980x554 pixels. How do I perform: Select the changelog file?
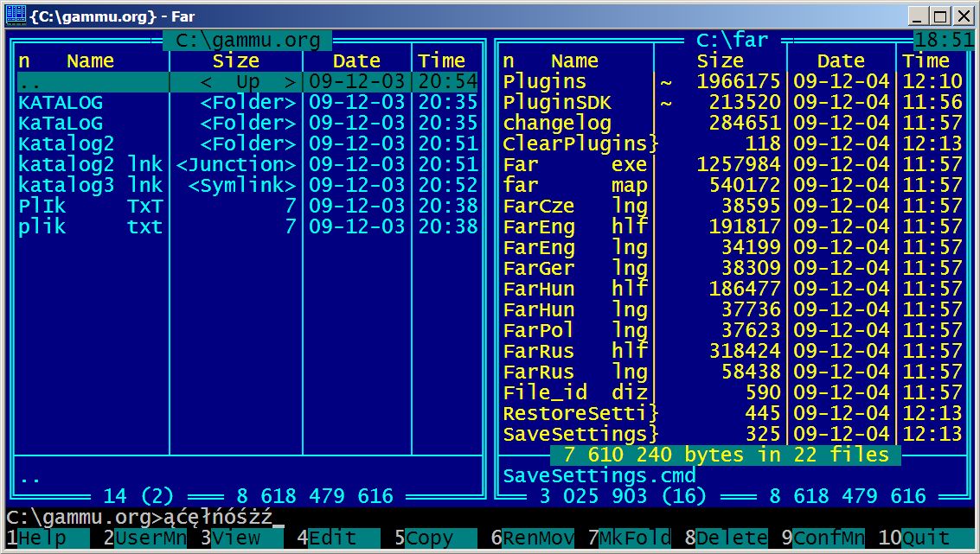click(733, 123)
